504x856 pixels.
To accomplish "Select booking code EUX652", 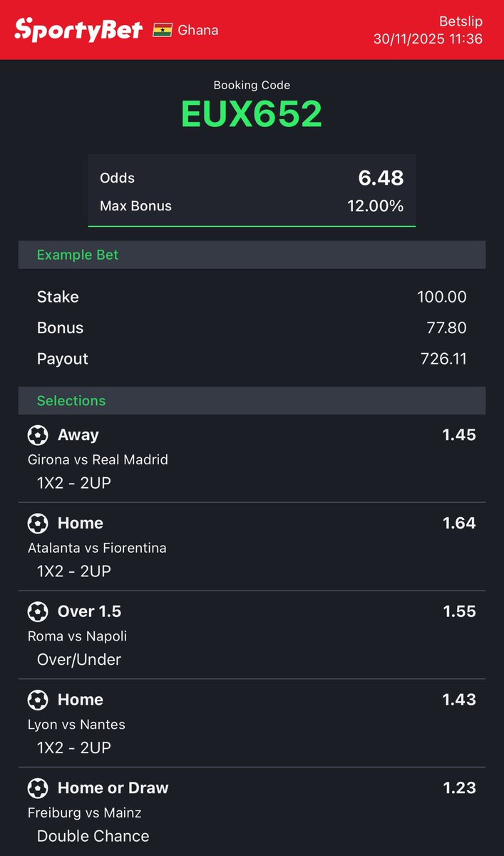I will 252,114.
